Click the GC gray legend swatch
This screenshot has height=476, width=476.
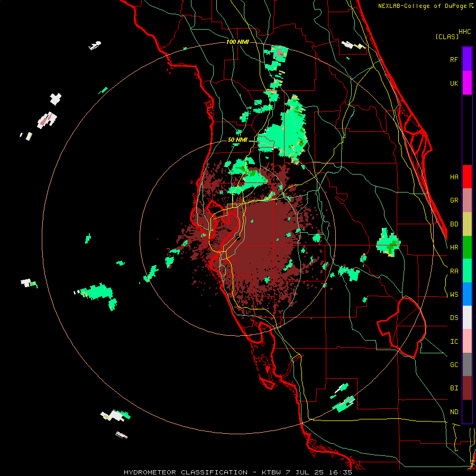pyautogui.click(x=467, y=364)
